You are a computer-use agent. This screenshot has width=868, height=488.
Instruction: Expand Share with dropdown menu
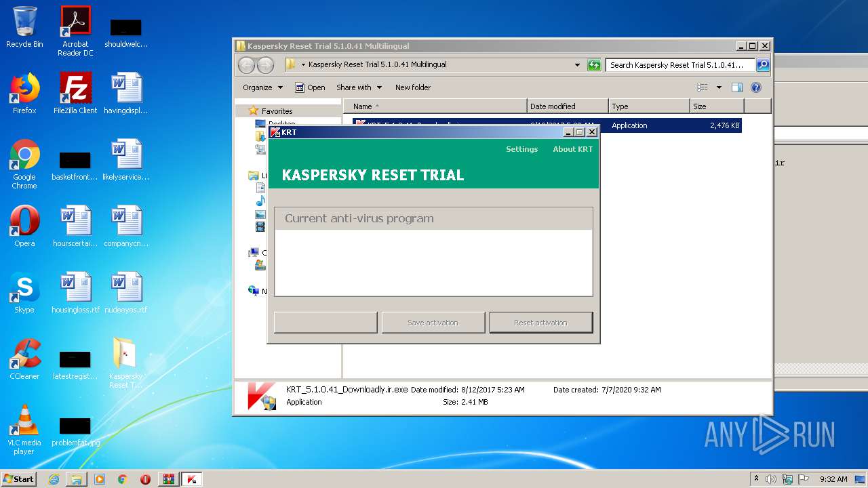click(359, 87)
